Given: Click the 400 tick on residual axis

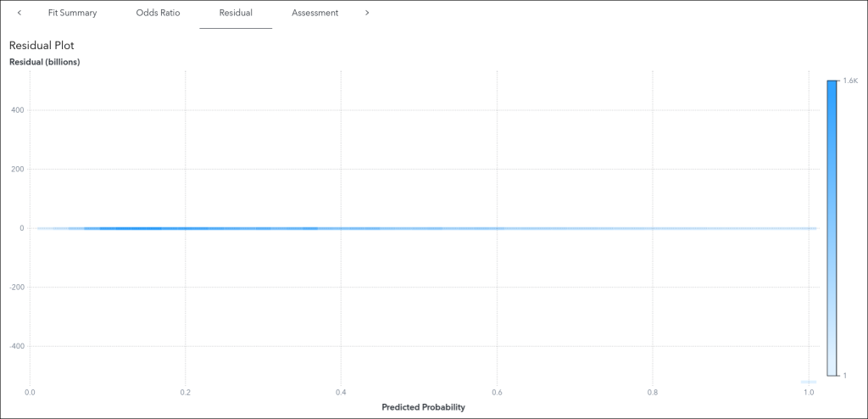Looking at the screenshot, I should [17, 110].
